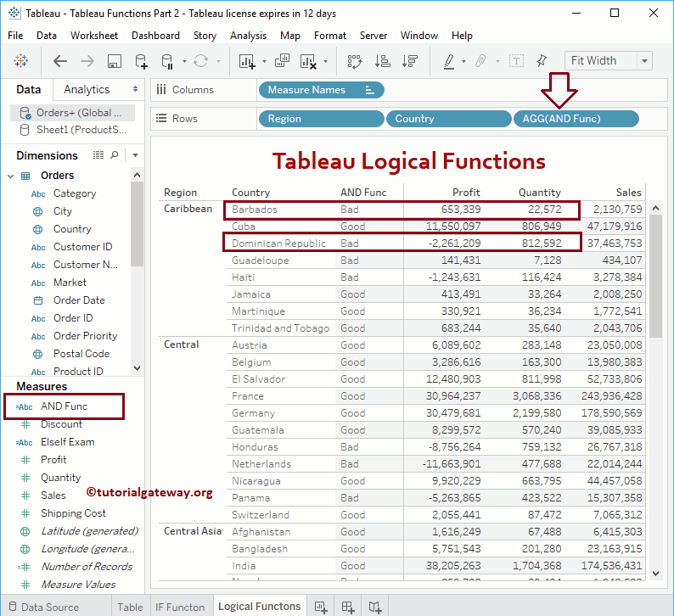This screenshot has height=616, width=674.
Task: Click scroll-down arrow of the table view
Action: click(655, 574)
